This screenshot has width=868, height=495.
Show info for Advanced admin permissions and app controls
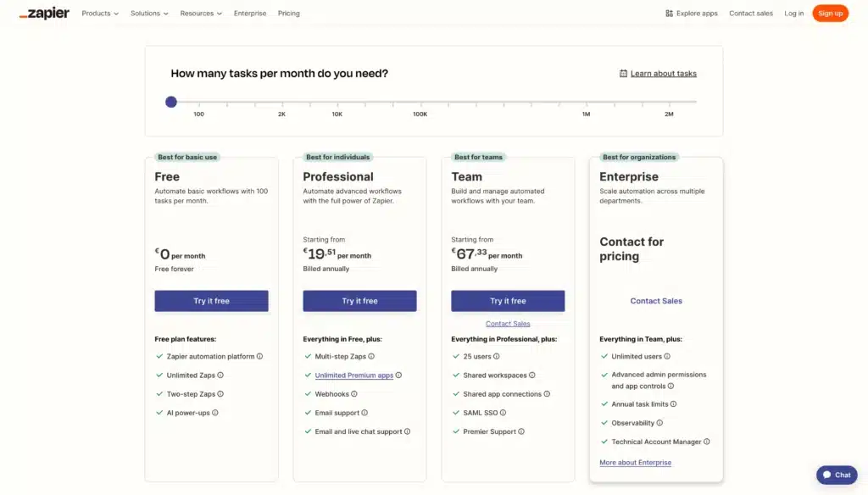click(x=671, y=387)
